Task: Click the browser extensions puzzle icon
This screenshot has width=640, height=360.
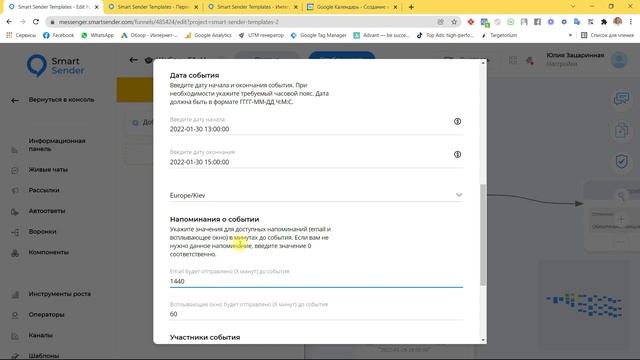Action: click(x=604, y=22)
